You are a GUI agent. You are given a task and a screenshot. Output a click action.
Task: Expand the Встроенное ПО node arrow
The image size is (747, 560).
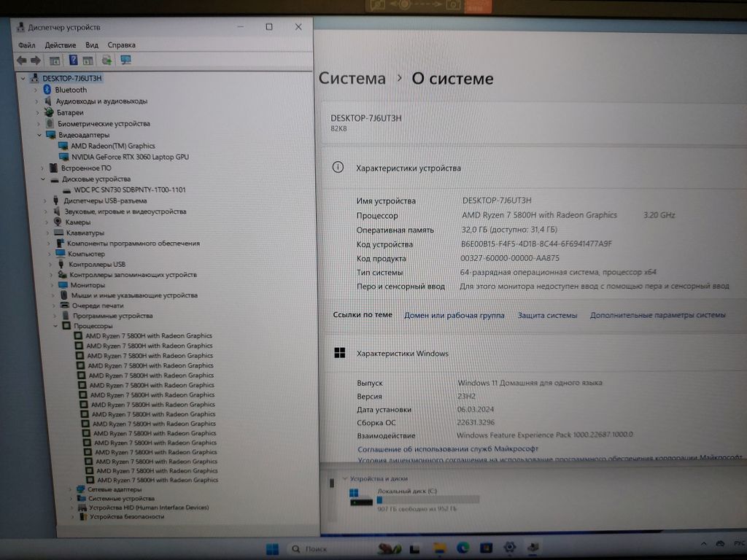tap(42, 168)
